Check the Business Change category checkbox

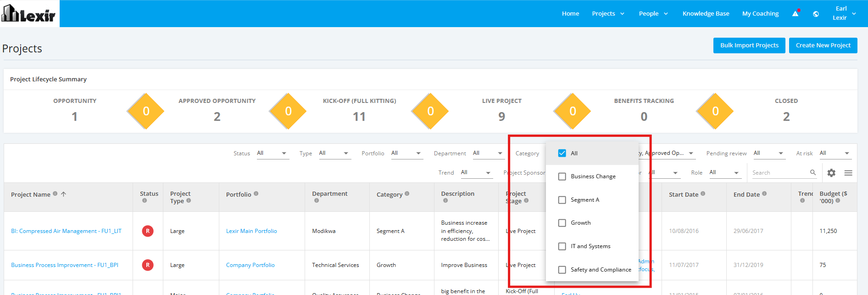point(562,176)
